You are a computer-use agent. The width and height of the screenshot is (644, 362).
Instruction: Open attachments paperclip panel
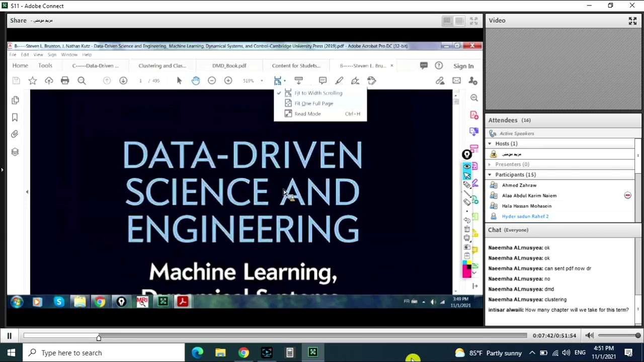pos(15,134)
